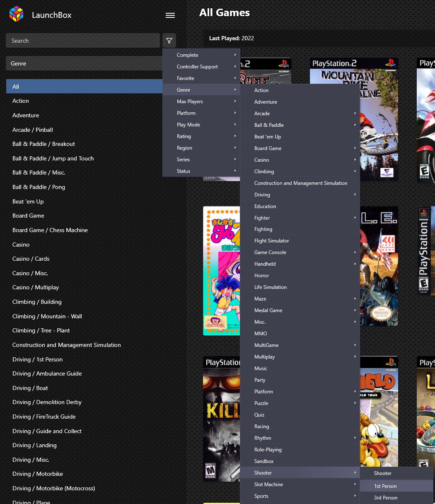Viewport: 435px width, 504px height.
Task: Open the Maze genre submenu
Action: coord(300,299)
